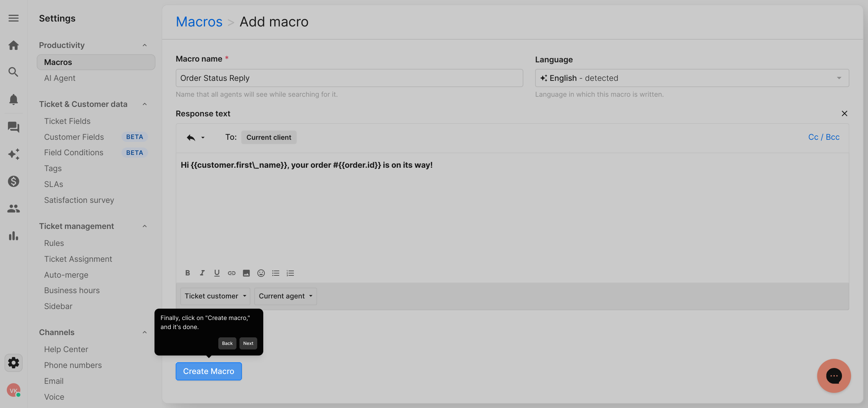Open notifications bell icon

(x=14, y=99)
